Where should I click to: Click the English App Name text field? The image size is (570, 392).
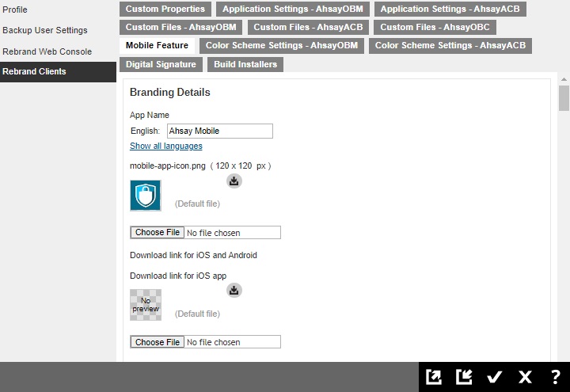(x=219, y=131)
